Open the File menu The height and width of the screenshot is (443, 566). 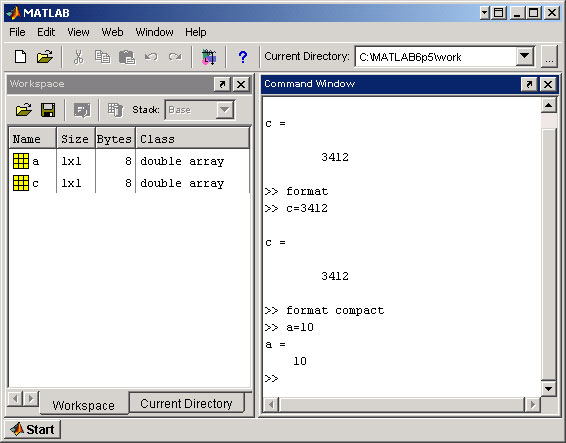click(x=17, y=32)
